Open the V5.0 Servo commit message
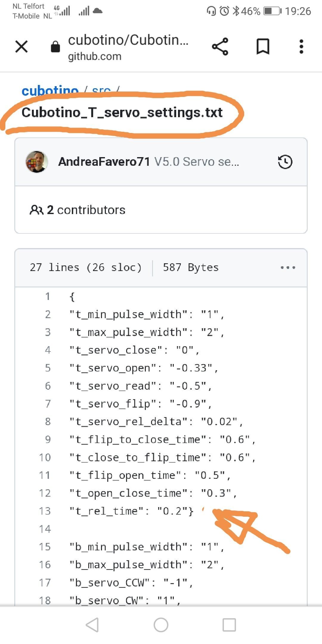The image size is (322, 644). pos(196,162)
